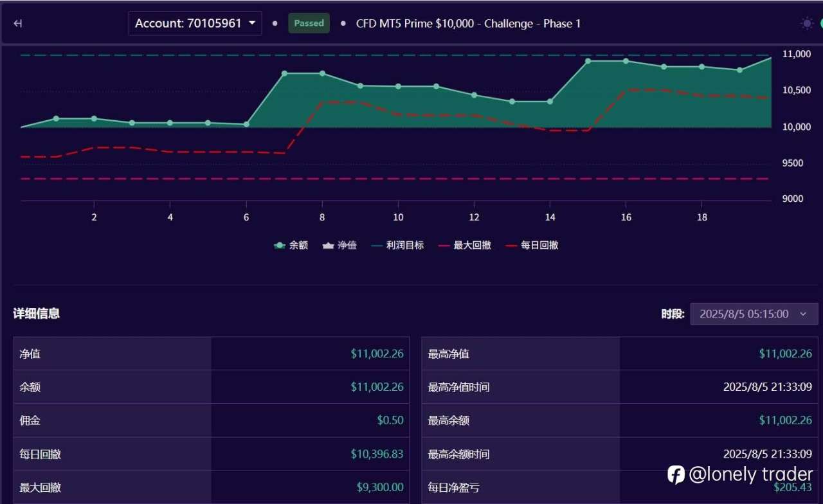Click the x-axis label 12
Viewport: 823px width, 504px height.
(474, 217)
